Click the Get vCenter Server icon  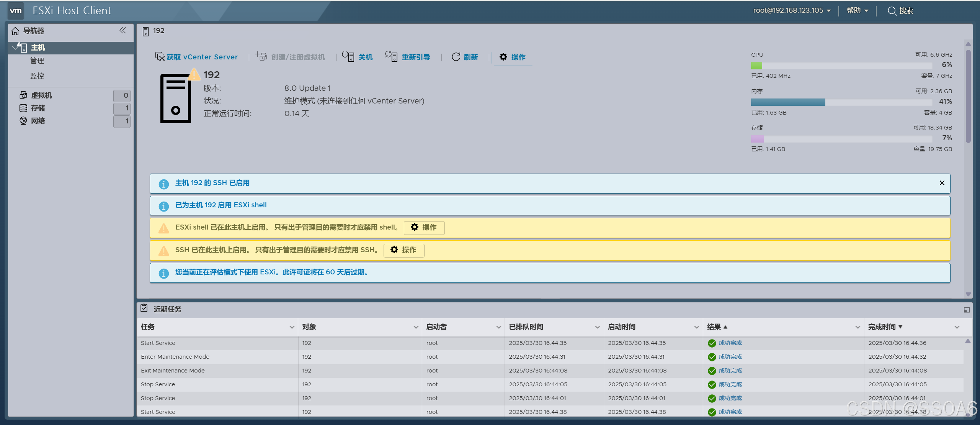click(160, 57)
